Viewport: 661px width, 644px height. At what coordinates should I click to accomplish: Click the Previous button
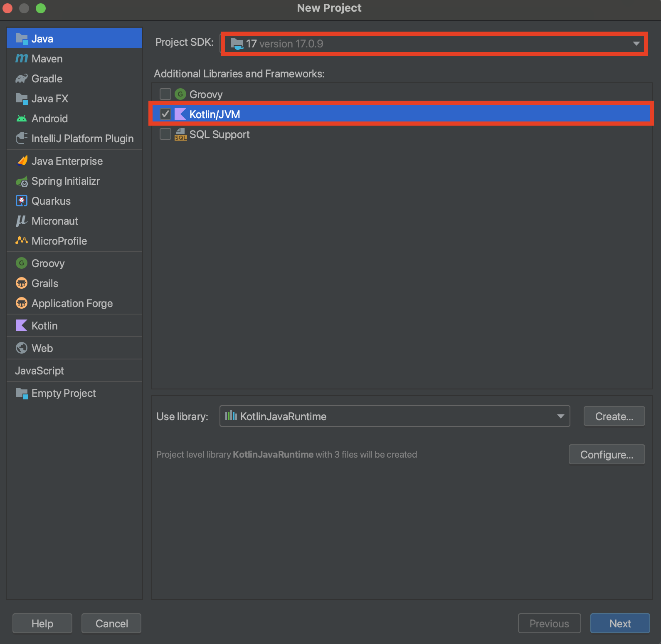[549, 624]
